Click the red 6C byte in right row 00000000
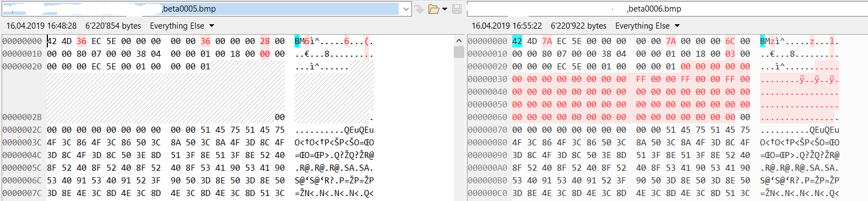Screen dimensions: 868x201 (x=730, y=41)
